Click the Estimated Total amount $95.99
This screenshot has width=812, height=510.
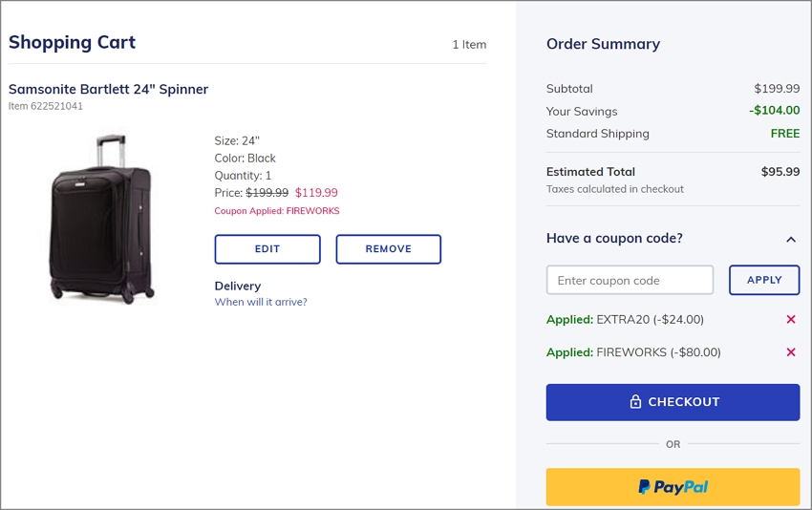pyautogui.click(x=780, y=171)
